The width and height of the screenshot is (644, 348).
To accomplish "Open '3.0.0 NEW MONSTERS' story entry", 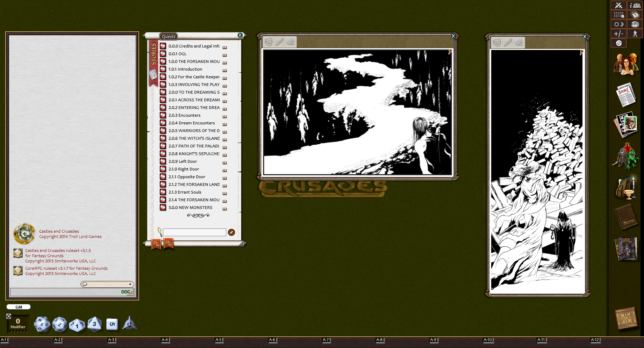I will [190, 208].
